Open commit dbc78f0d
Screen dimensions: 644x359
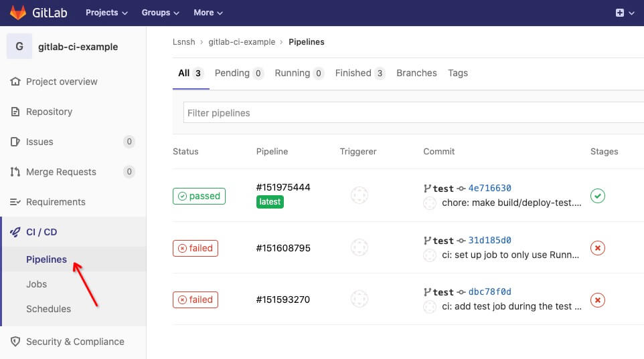click(x=489, y=291)
